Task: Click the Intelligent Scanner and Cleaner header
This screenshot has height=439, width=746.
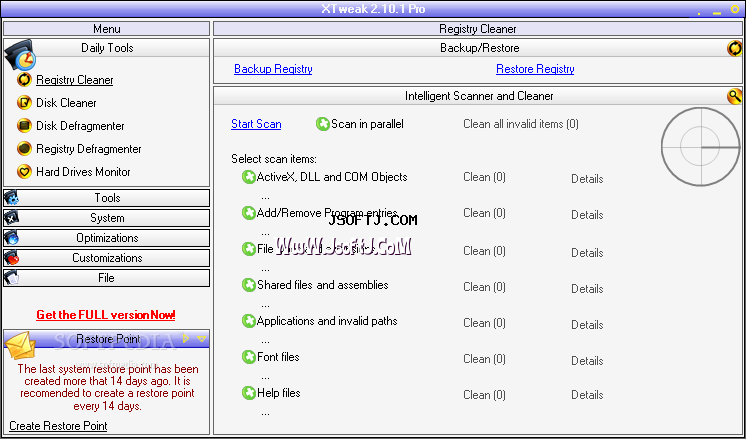Action: [479, 96]
